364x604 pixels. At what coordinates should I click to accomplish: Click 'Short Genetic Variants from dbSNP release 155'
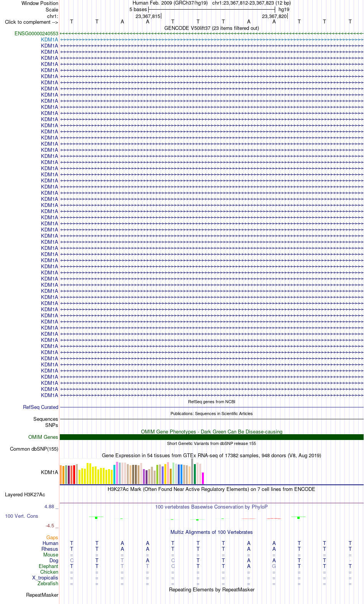(x=212, y=443)
